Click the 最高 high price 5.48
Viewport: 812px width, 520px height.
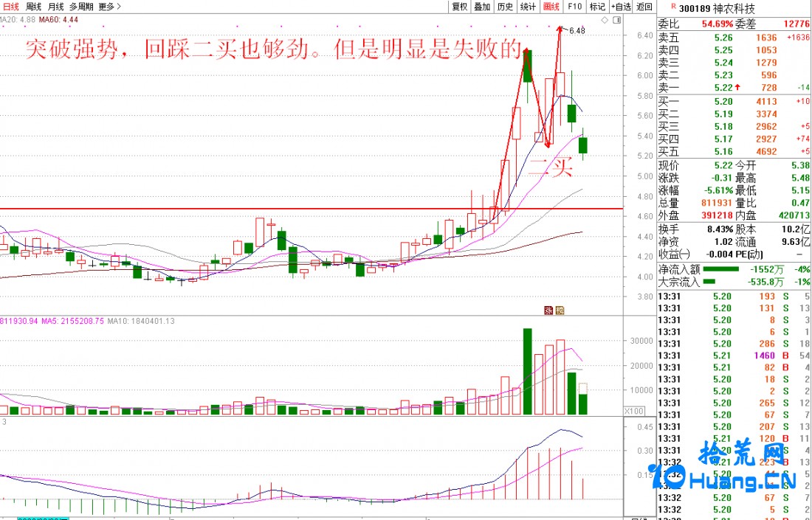pos(800,178)
